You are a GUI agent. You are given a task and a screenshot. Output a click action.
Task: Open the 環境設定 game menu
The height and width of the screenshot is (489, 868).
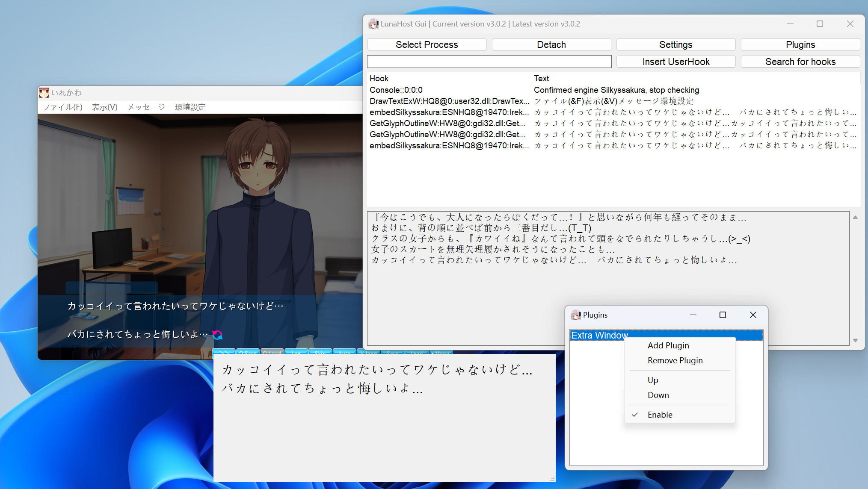190,107
